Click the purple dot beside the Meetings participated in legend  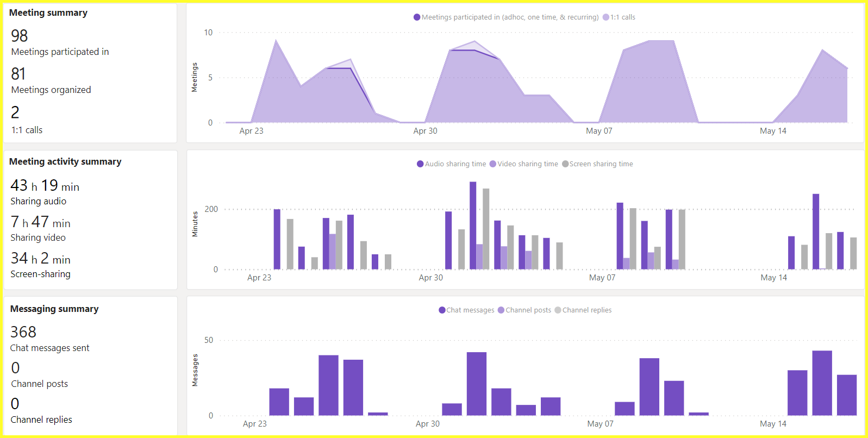tap(417, 17)
